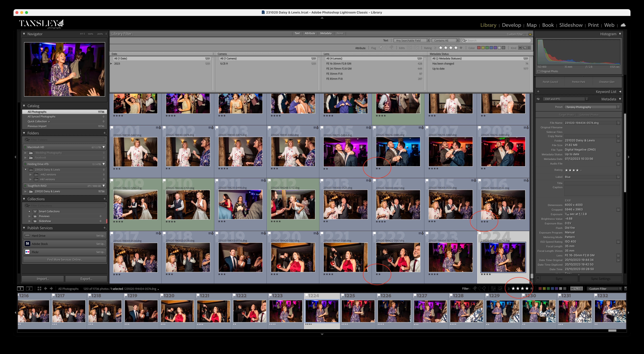The width and height of the screenshot is (644, 354).
Task: Select thumbnail 231020-194231-0498.dng in grid
Action: 240,205
